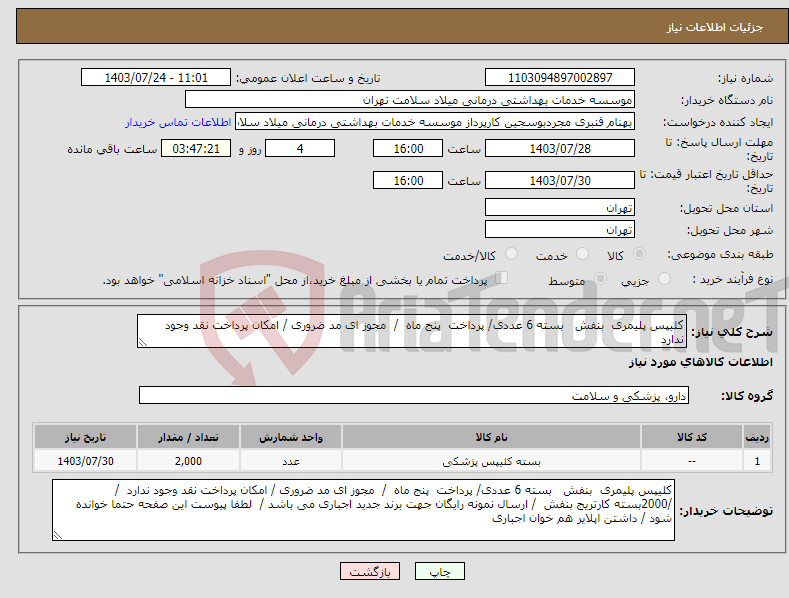789x598 pixels.
Task: Click the تاریخ نیاز column header
Action: point(86,437)
